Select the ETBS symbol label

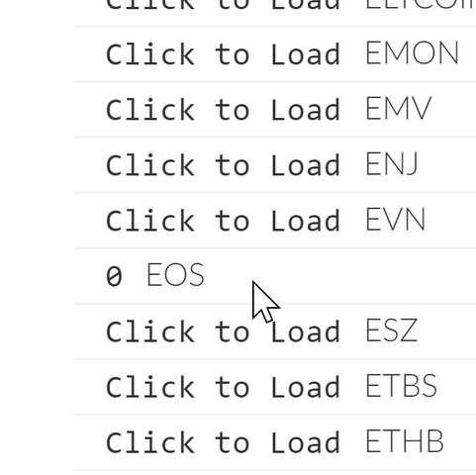[402, 386]
